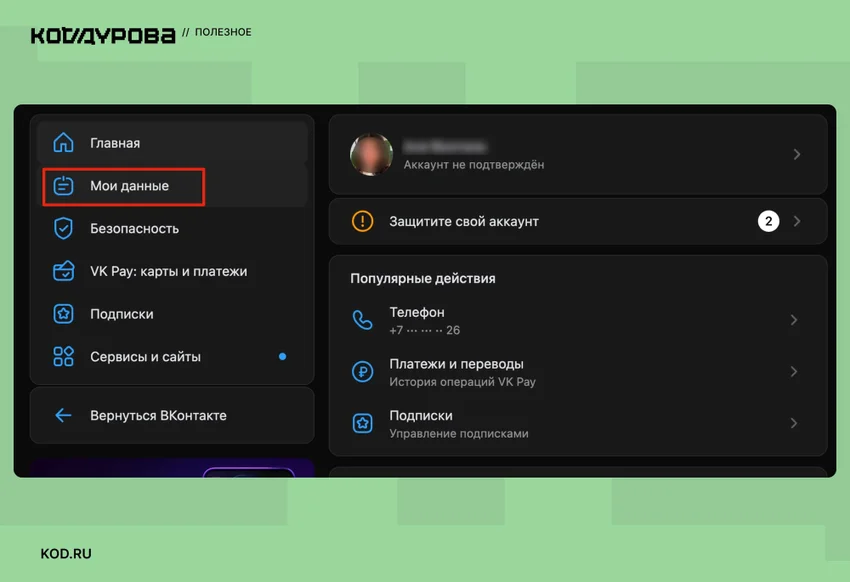Click История операций VK Pay subtitle

(x=462, y=381)
